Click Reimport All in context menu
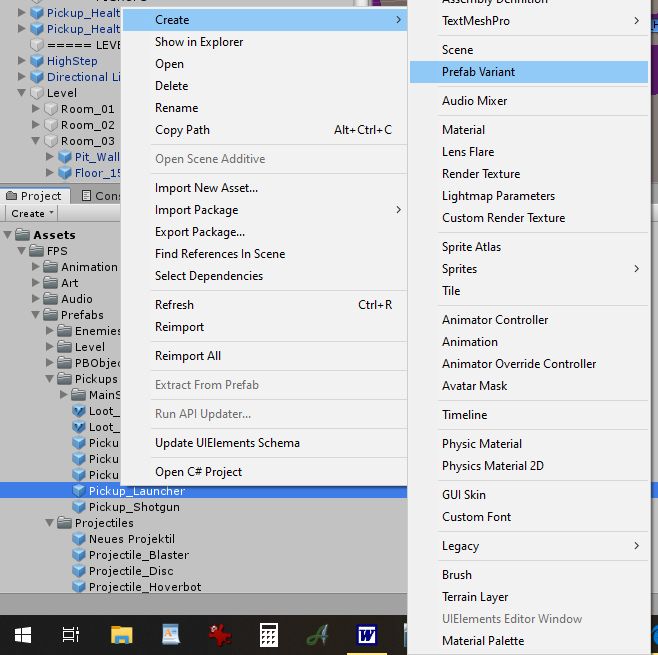The height and width of the screenshot is (655, 658). tap(188, 356)
